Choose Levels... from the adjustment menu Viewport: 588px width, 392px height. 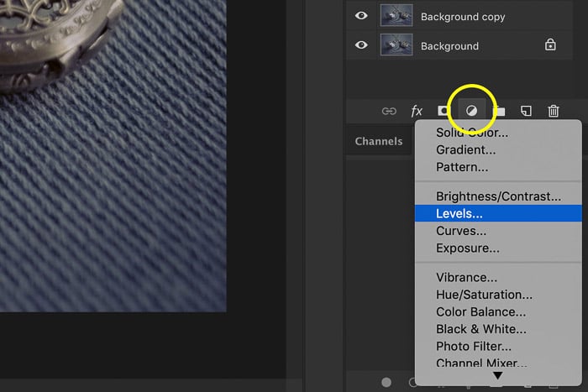tap(459, 214)
